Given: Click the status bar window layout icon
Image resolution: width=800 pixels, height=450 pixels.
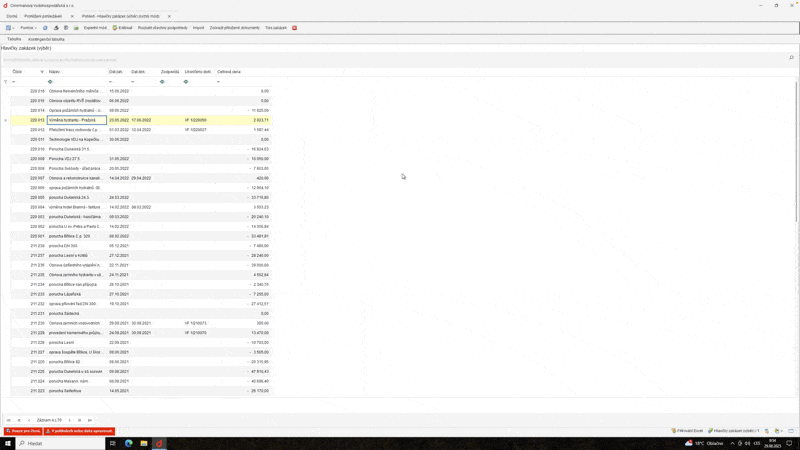Looking at the screenshot, I should 791,431.
